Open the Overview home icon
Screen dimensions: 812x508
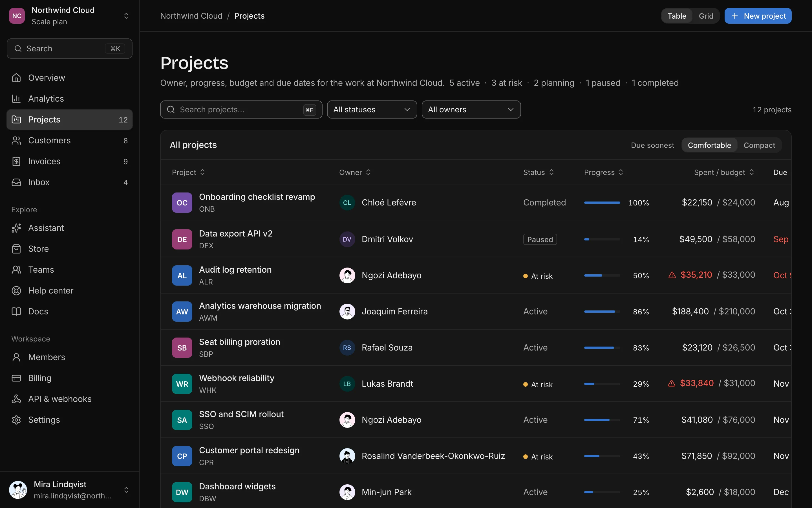pyautogui.click(x=16, y=78)
